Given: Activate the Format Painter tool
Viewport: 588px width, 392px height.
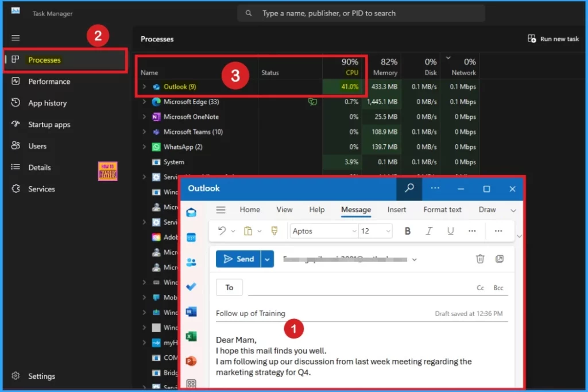Looking at the screenshot, I should [x=274, y=231].
